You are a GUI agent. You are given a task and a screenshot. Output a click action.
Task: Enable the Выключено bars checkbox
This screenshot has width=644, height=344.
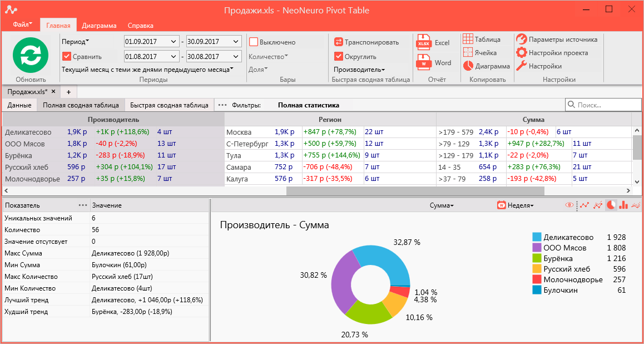(254, 42)
